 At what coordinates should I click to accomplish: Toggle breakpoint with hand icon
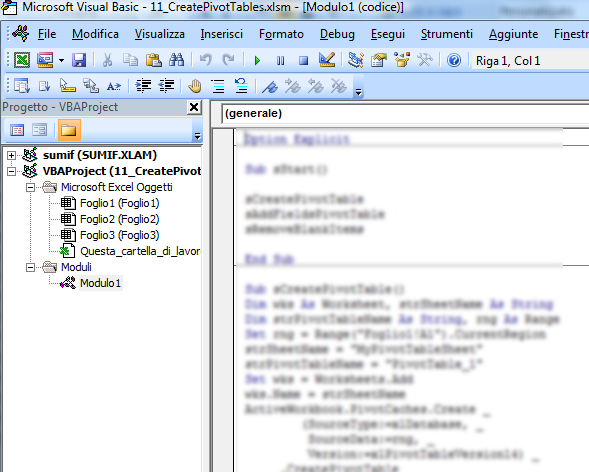[195, 86]
